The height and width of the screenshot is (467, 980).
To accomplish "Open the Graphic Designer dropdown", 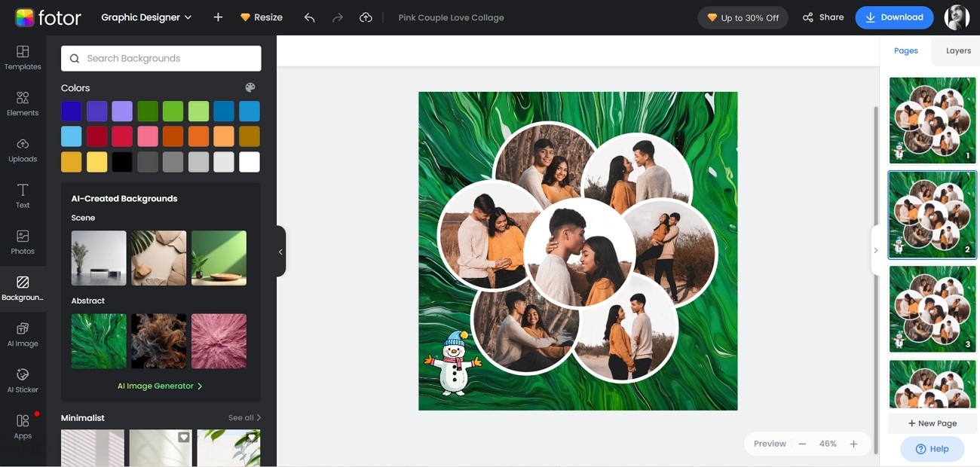I will 146,17.
